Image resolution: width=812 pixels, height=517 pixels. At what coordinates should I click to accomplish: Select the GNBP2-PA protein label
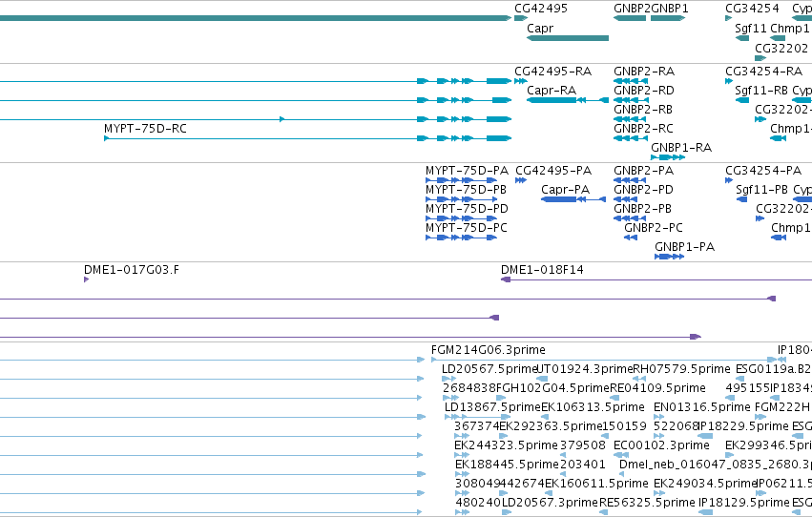pyautogui.click(x=643, y=170)
